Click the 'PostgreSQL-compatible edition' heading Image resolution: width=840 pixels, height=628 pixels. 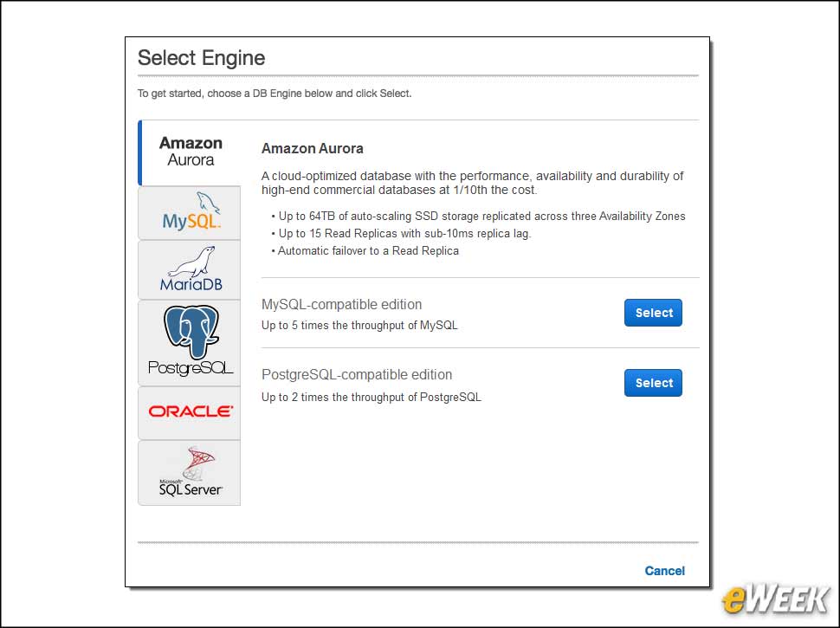pos(357,374)
